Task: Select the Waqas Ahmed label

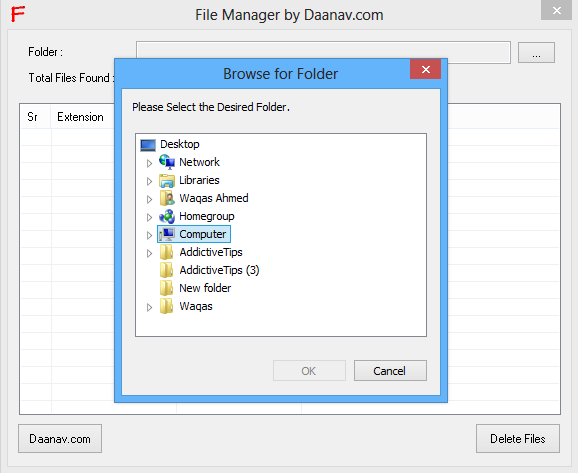Action: (214, 198)
